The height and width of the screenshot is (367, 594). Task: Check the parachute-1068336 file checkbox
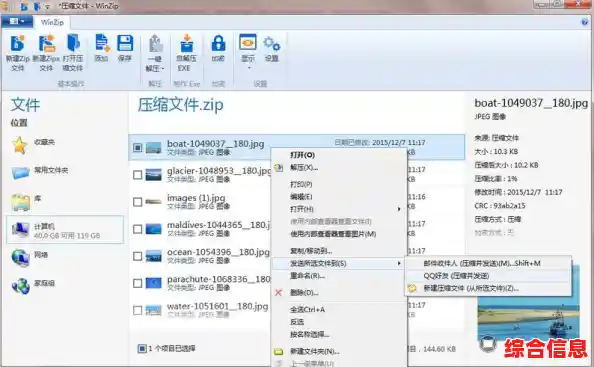(138, 283)
